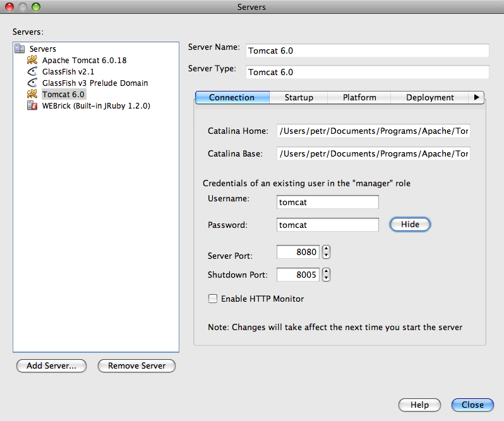Show more tabs with the arrow button
Viewport: 504px width, 421px height.
coord(476,97)
